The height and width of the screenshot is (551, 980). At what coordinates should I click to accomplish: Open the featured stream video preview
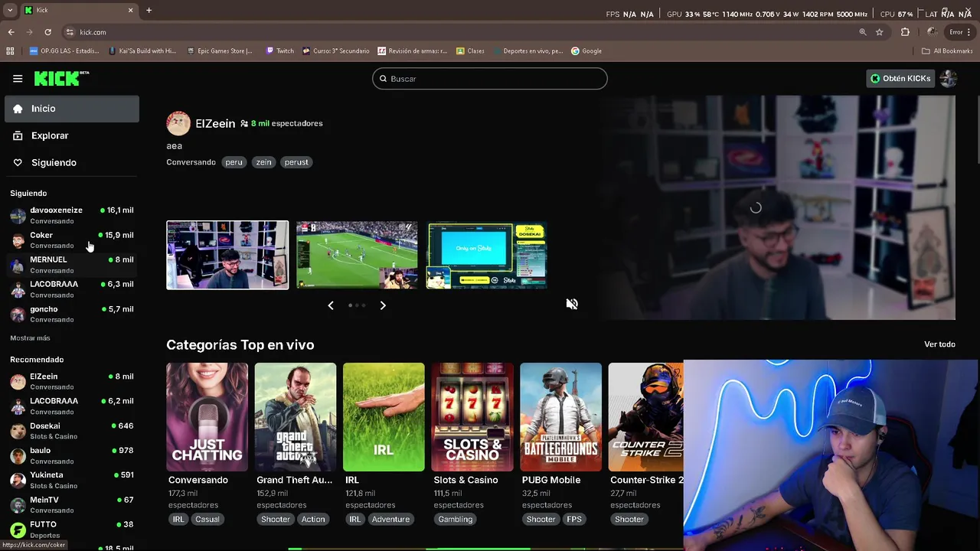[777, 207]
